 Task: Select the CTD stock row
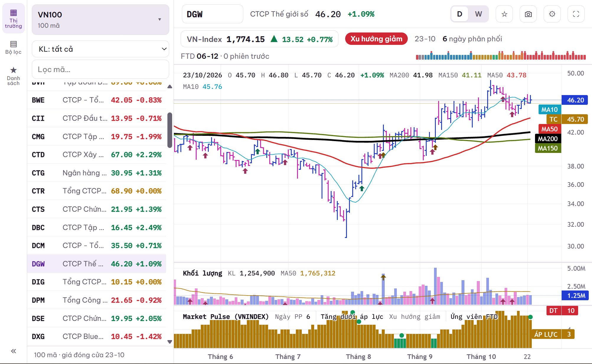click(97, 155)
